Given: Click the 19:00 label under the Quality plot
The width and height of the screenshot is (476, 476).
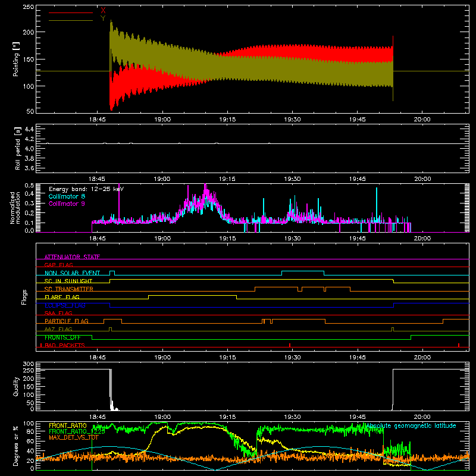Looking at the screenshot, I should [162, 417].
